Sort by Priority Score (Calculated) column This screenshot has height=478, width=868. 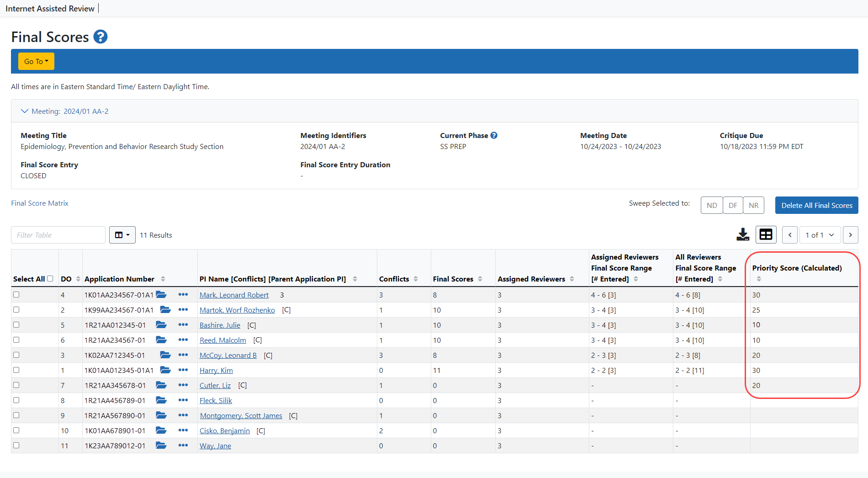pyautogui.click(x=759, y=279)
